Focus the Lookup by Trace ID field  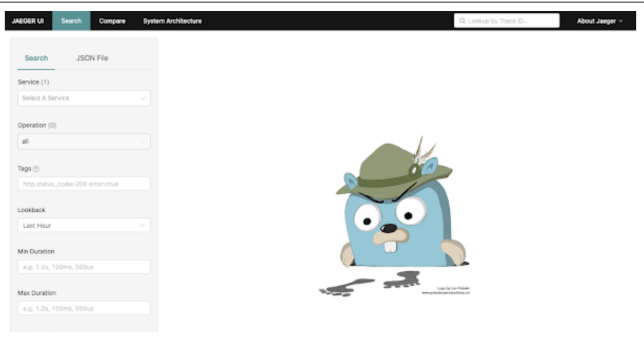507,21
